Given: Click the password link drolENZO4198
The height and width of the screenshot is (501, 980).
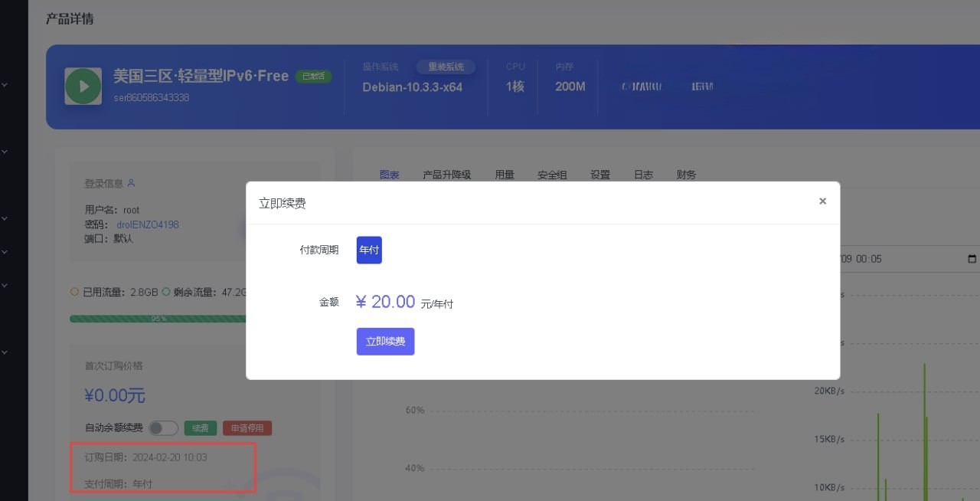Looking at the screenshot, I should point(147,224).
